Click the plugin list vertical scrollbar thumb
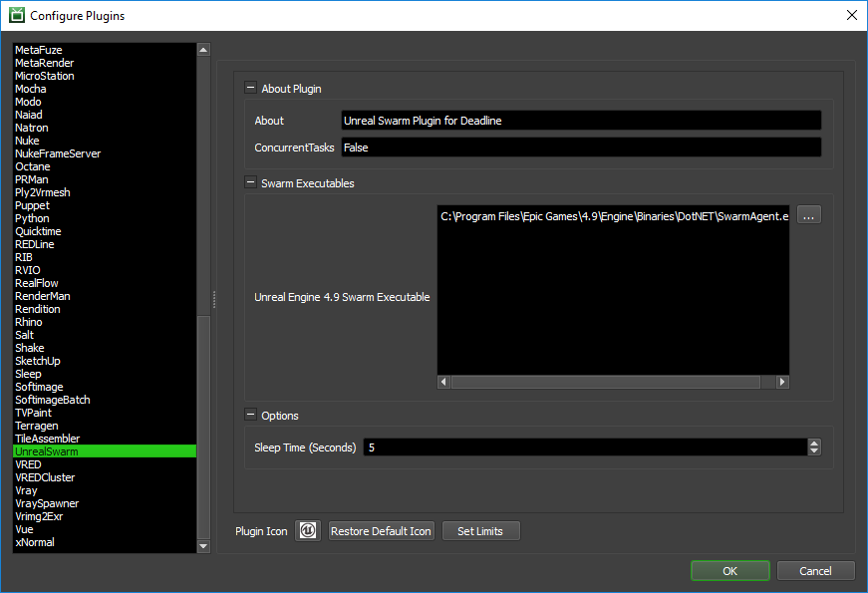 click(x=203, y=427)
